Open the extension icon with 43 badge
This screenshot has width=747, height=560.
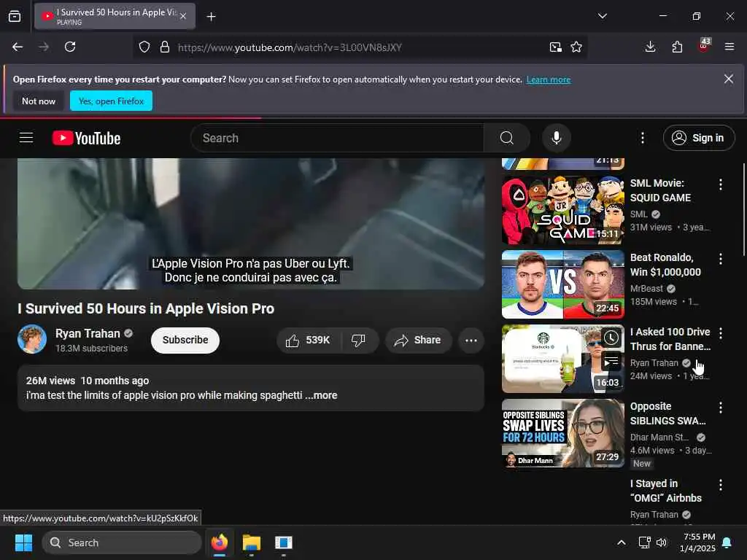pos(704,46)
